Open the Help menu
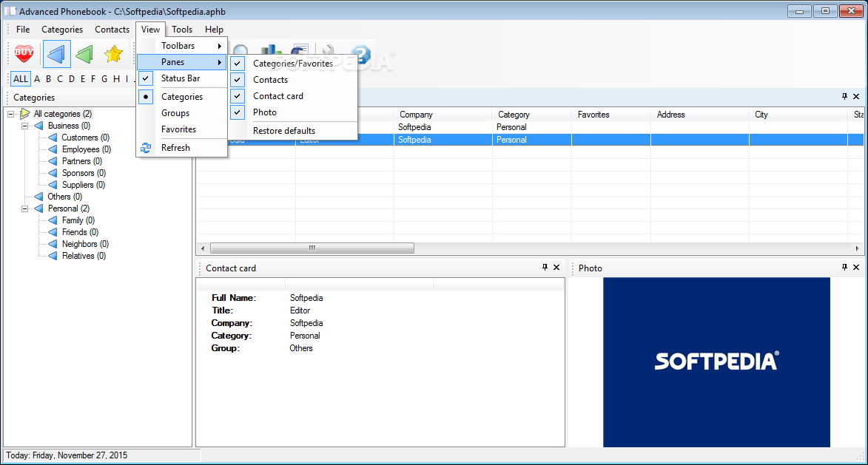This screenshot has height=465, width=868. [x=214, y=30]
